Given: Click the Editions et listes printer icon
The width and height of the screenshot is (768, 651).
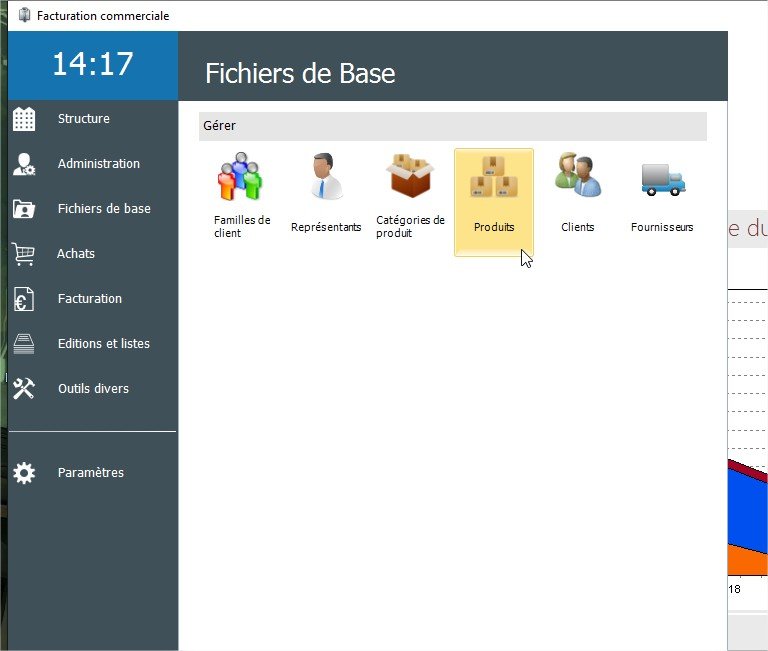Looking at the screenshot, I should coord(24,344).
